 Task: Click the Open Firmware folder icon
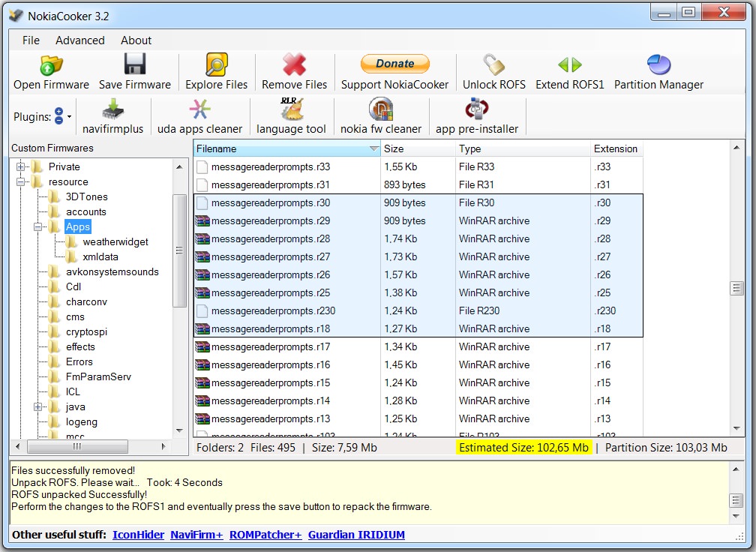51,65
